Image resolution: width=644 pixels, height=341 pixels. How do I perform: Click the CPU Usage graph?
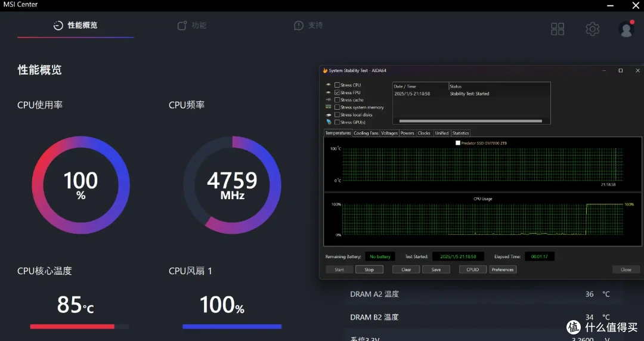tap(482, 219)
